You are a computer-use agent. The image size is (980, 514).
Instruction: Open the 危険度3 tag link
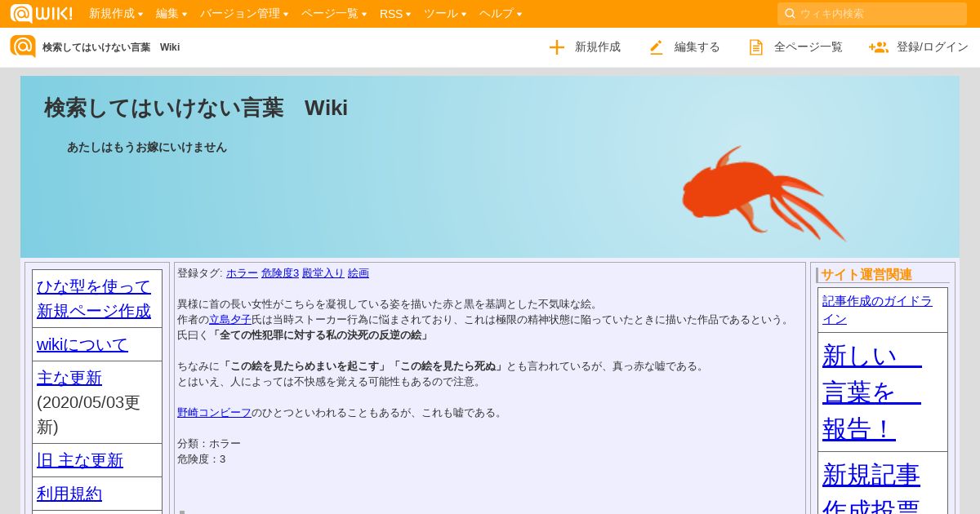280,273
